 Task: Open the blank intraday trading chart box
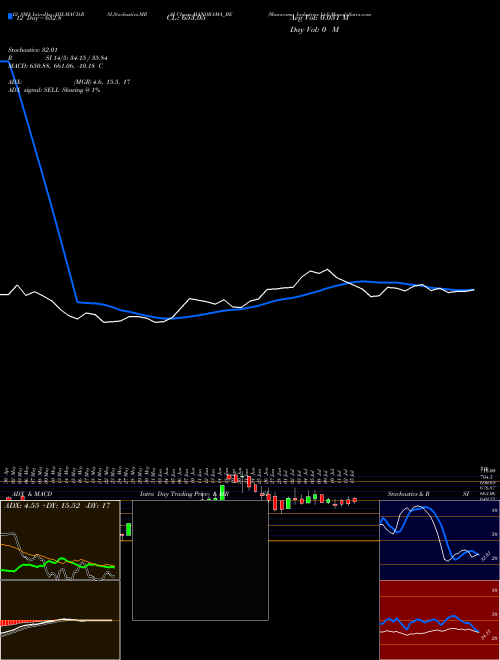point(200,560)
